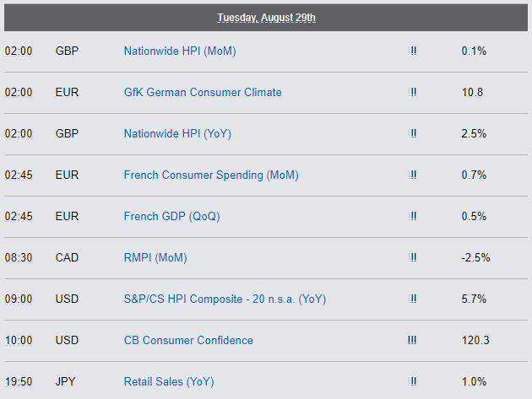Screen dimensions: 532x399
Task: Click Nationwide HPI (YoY) event link
Action: click(177, 134)
